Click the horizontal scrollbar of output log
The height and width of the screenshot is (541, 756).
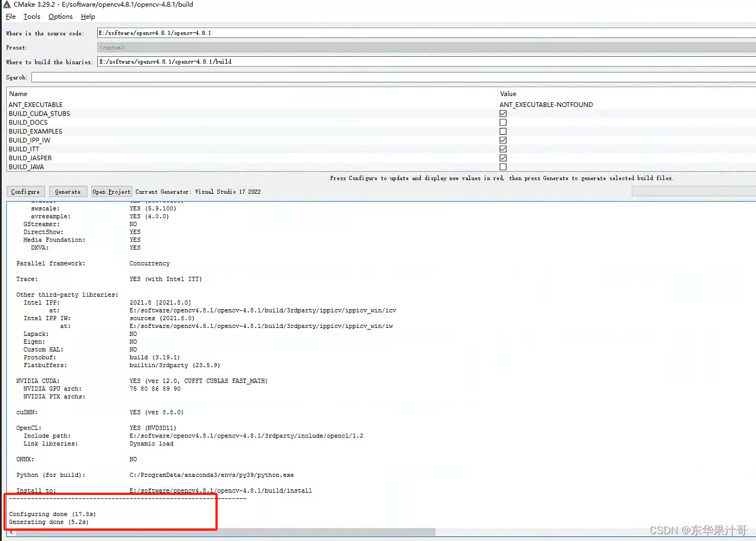pos(225,532)
